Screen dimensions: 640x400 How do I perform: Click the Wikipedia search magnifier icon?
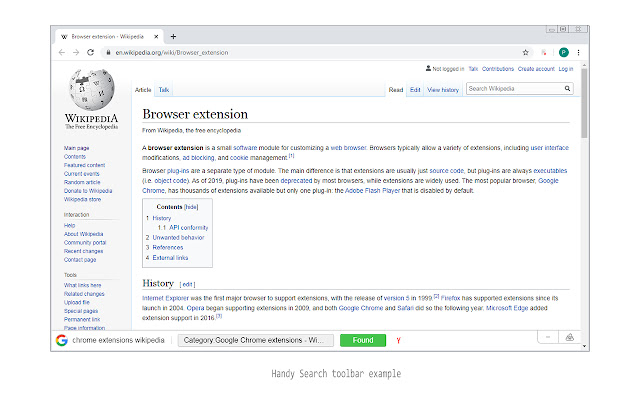point(567,89)
